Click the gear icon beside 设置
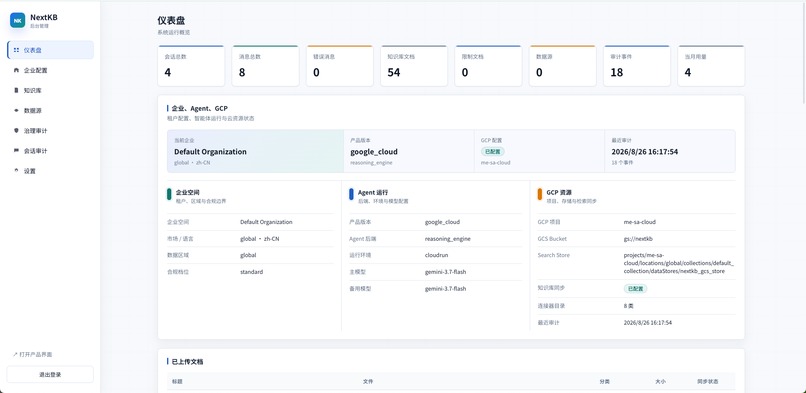The width and height of the screenshot is (806, 393). point(16,171)
